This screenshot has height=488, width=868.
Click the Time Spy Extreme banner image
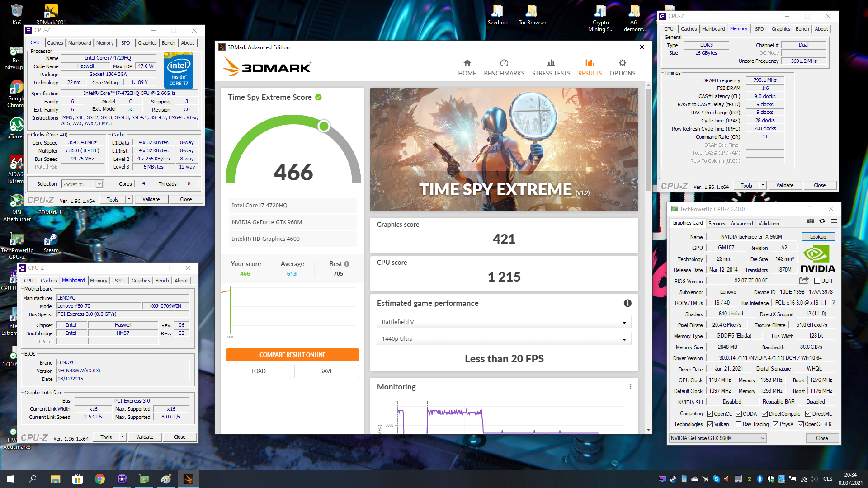tap(504, 150)
